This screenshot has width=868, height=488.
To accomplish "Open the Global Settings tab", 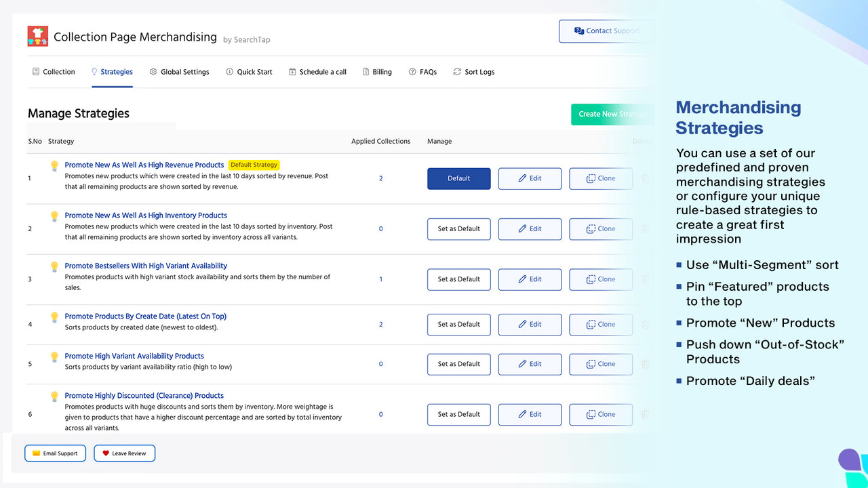I will pyautogui.click(x=179, y=72).
